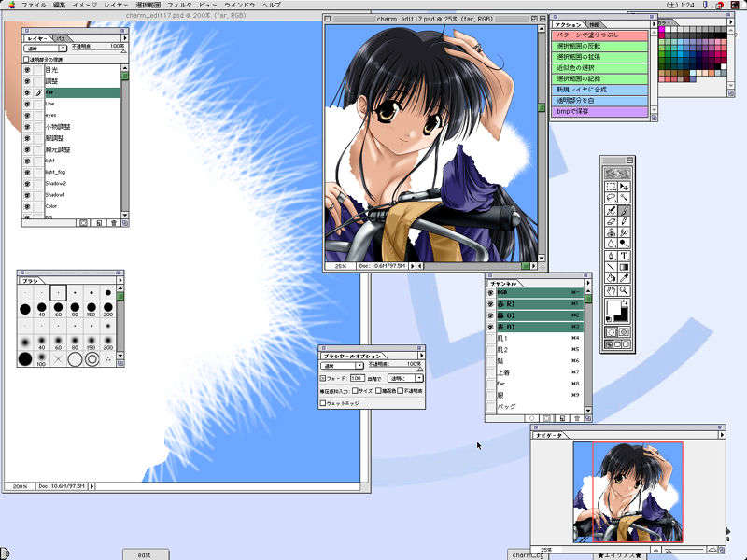
Task: Open the ブラシツールオプション panel flyout arrow
Action: coord(421,356)
